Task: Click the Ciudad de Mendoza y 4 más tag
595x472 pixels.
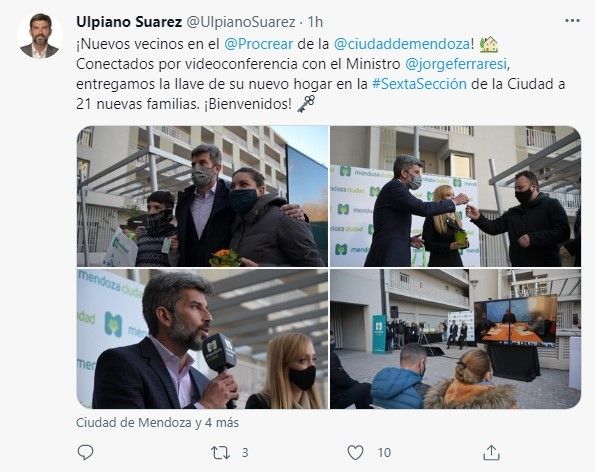Action: click(157, 423)
